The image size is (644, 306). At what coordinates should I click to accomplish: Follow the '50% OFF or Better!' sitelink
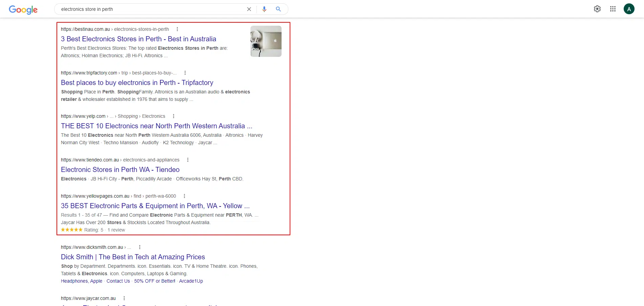[155, 281]
